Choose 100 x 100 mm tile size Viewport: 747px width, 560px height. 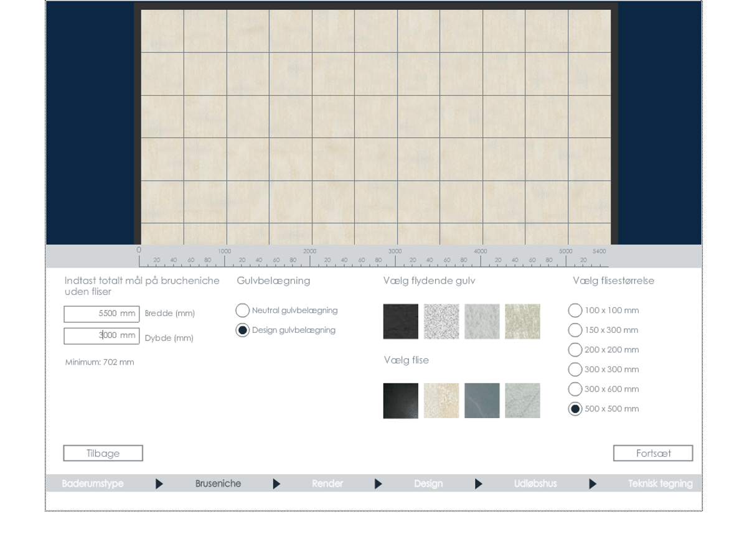pyautogui.click(x=575, y=310)
